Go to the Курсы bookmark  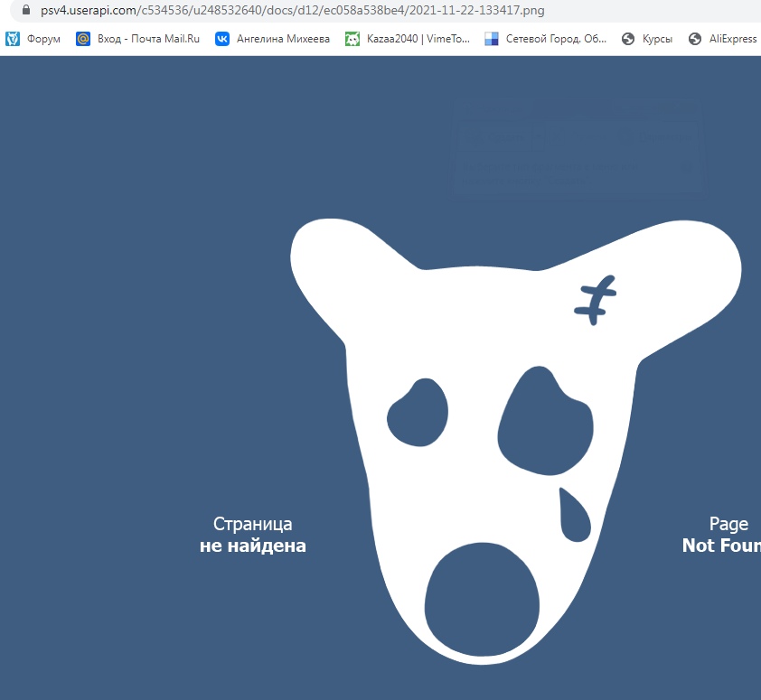(657, 39)
